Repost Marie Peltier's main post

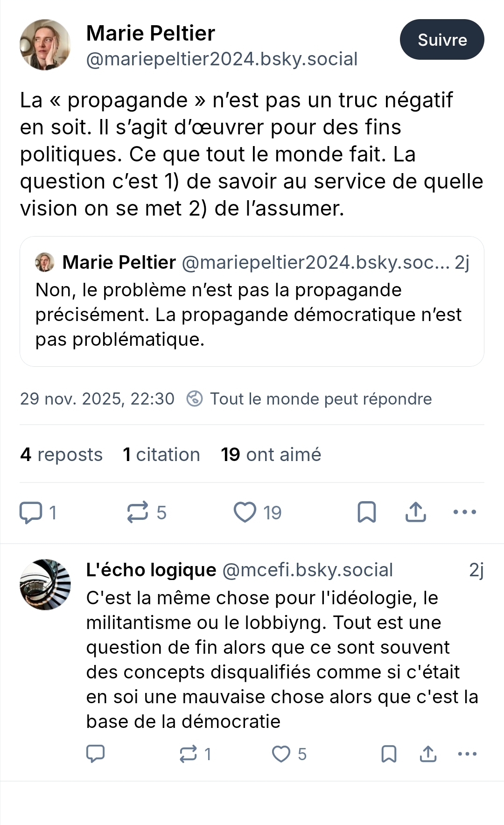pos(138,512)
